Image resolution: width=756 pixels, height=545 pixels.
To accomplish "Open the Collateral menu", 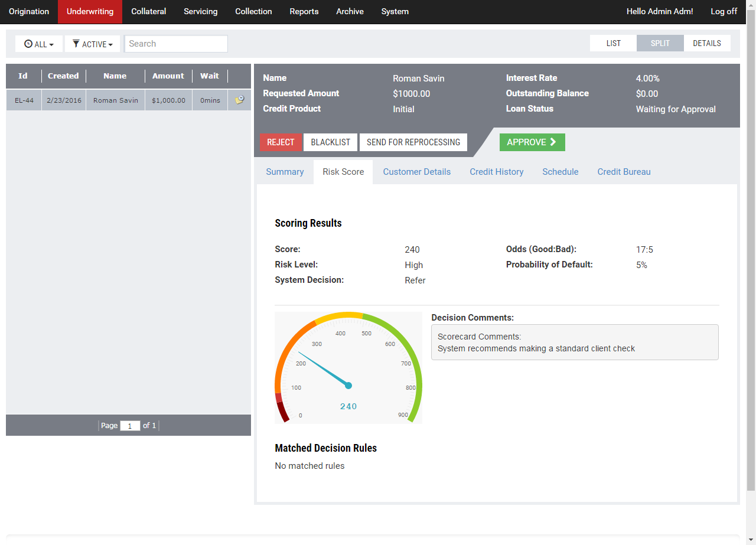I will 149,12.
